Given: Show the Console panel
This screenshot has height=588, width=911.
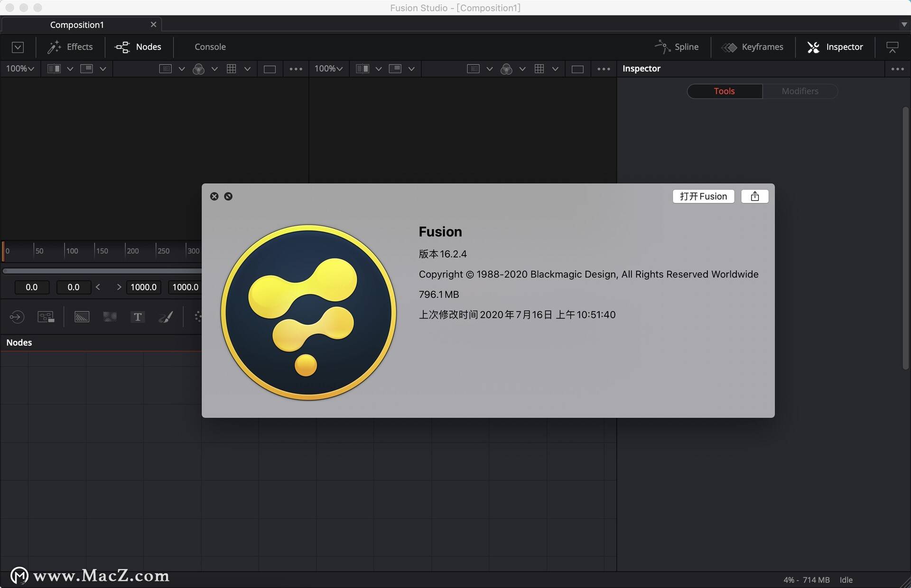Looking at the screenshot, I should click(x=210, y=47).
